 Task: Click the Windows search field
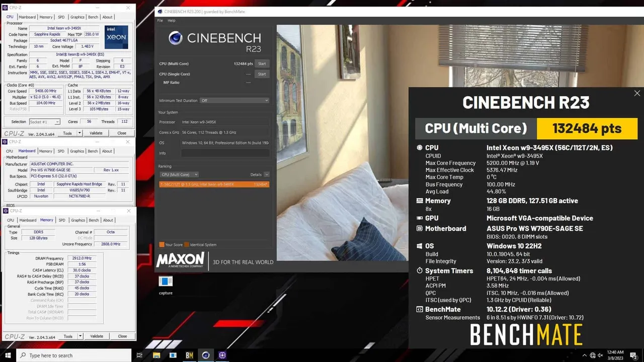tap(70, 355)
